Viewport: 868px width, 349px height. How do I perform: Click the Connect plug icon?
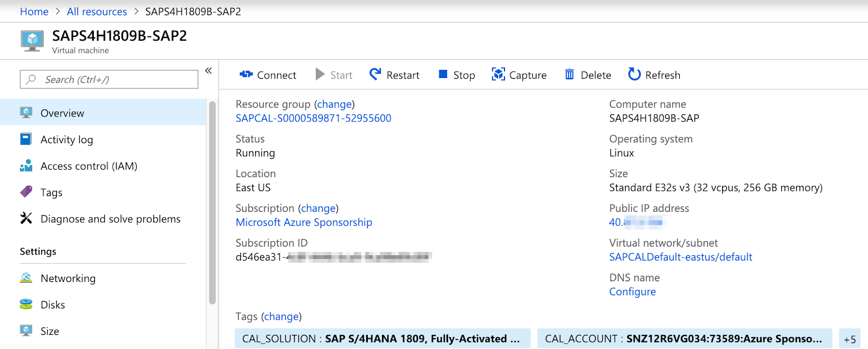(x=246, y=74)
